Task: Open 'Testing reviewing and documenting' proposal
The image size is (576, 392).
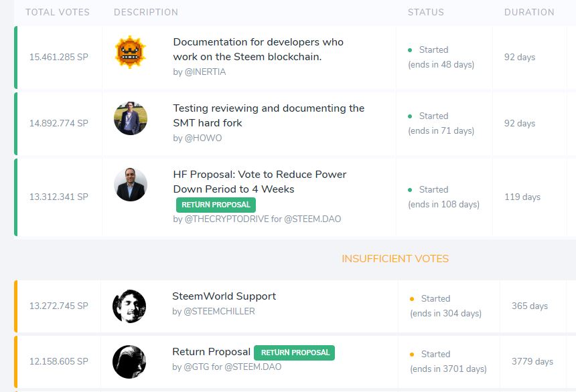Action: pos(269,115)
